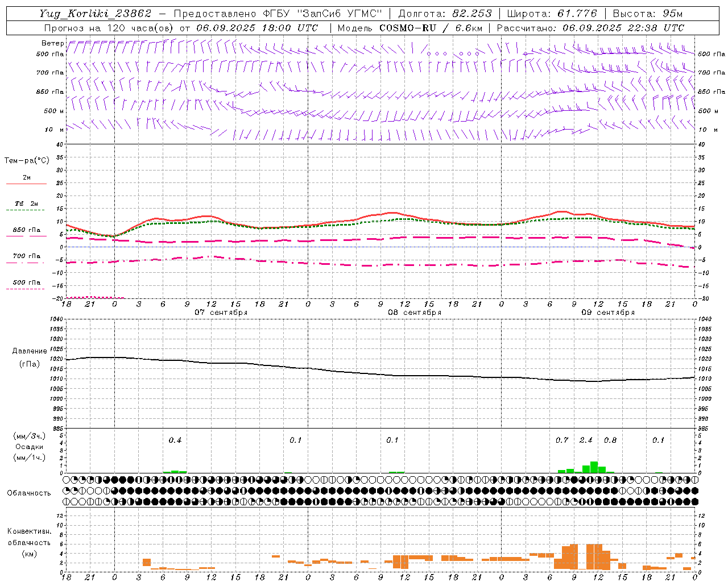728x582 pixels.
Task: Click the 500 м wind level label on the left
Action: tap(54, 111)
